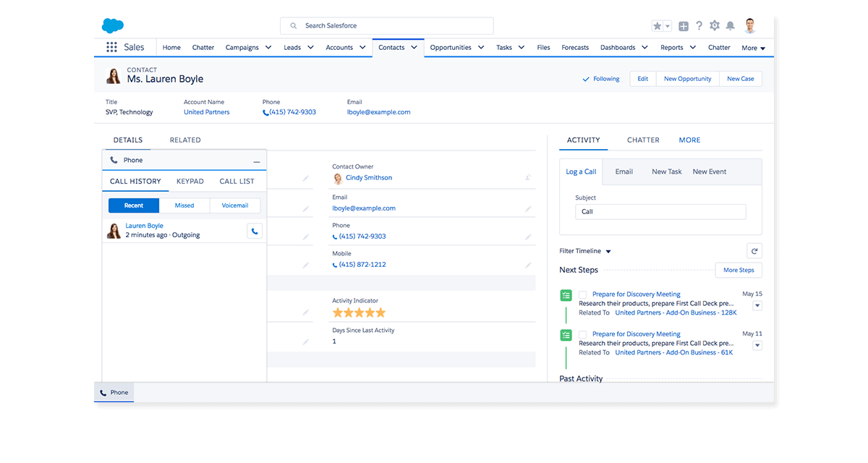The image size is (868, 463).
Task: Click the New Opportunity button
Action: point(687,79)
